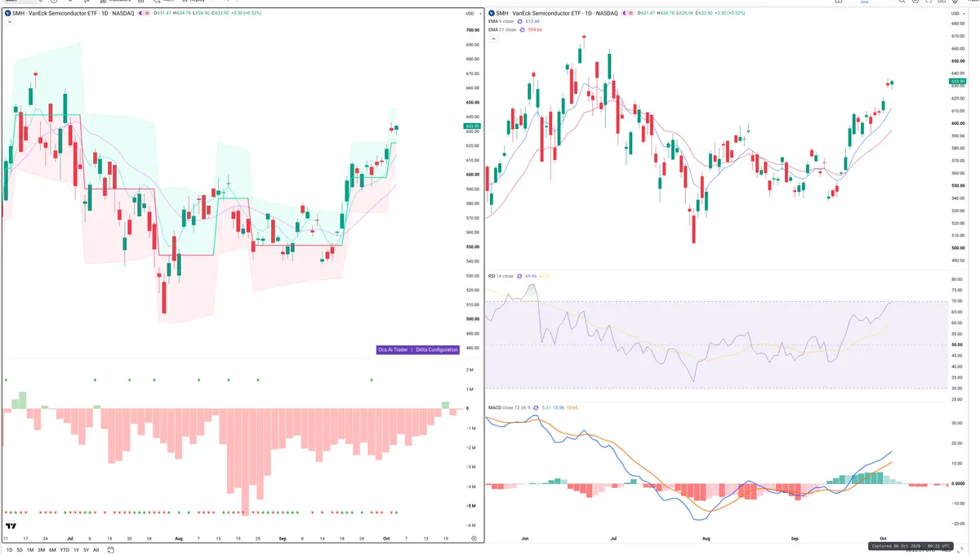
Task: Select the 1D timeframe range
Action: point(10,550)
